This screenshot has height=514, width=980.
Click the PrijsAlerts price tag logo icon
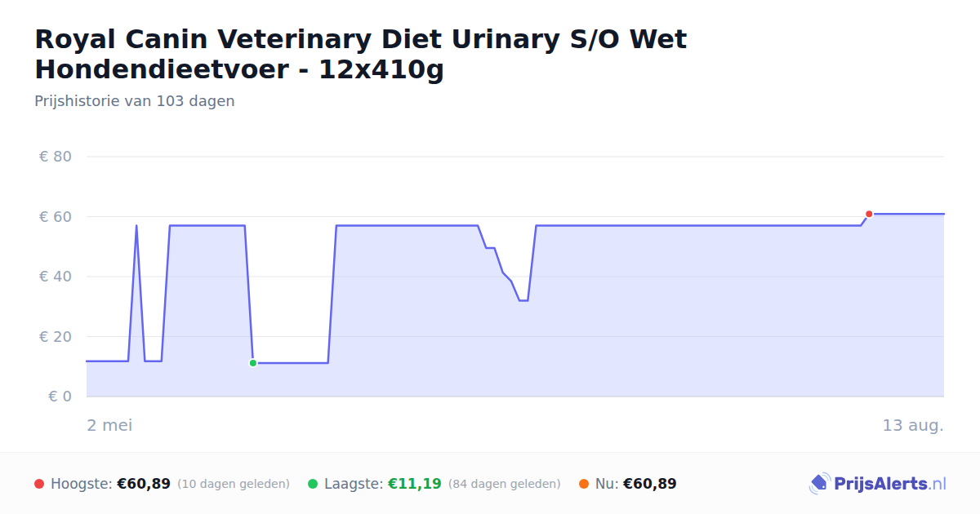tap(819, 484)
